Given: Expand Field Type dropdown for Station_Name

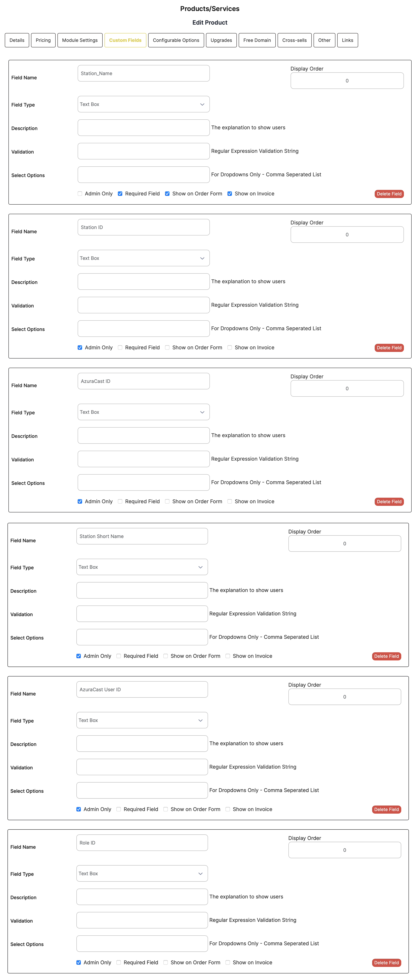Looking at the screenshot, I should coord(143,104).
